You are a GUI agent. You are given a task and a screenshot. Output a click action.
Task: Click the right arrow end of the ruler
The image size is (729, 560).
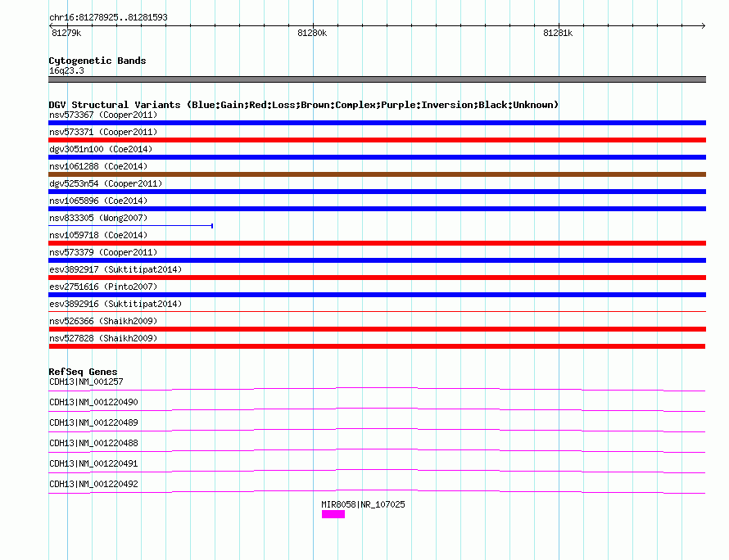coord(704,25)
